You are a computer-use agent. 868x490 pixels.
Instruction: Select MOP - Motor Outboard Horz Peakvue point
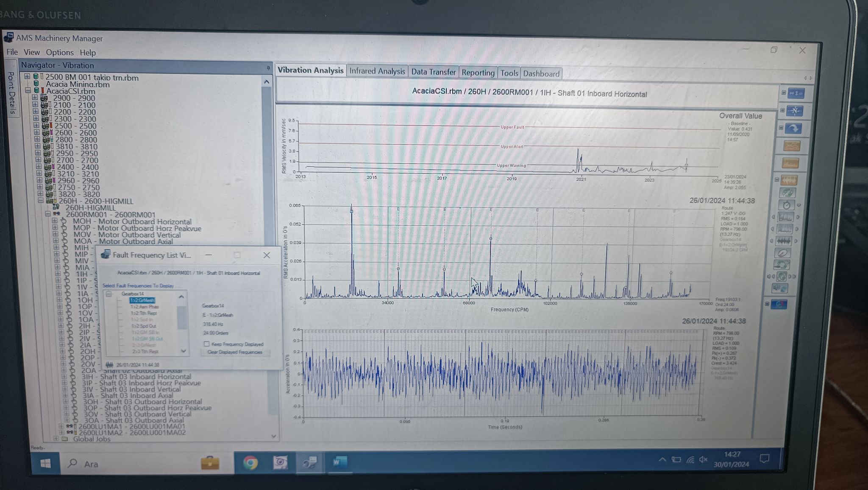137,228
